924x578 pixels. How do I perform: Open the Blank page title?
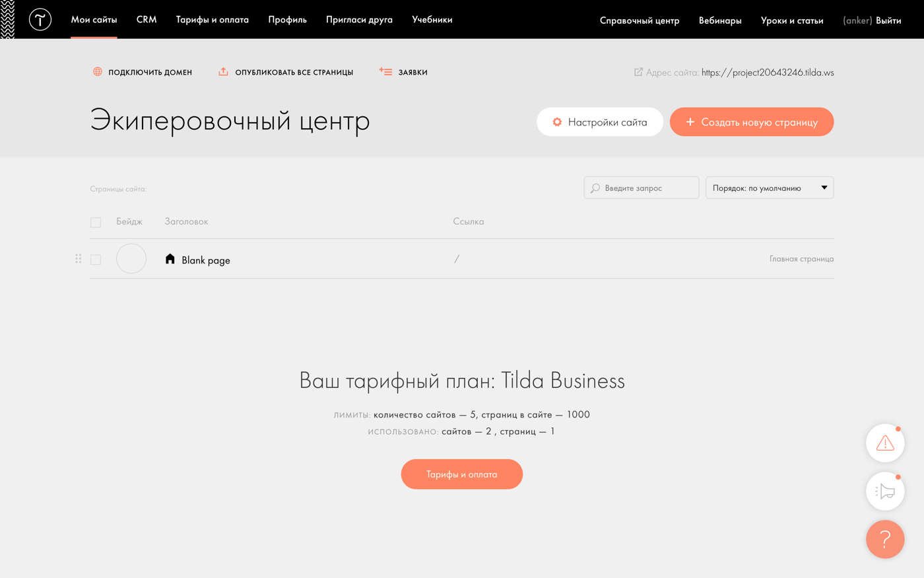tap(206, 260)
